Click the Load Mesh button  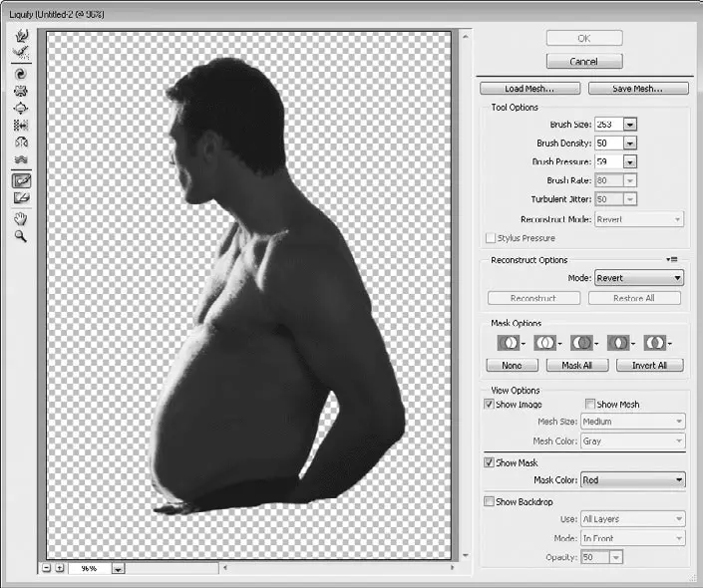pyautogui.click(x=528, y=89)
